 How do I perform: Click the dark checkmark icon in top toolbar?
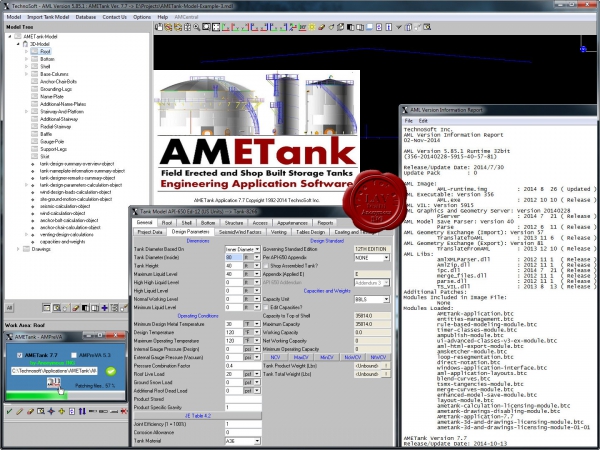pyautogui.click(x=398, y=27)
